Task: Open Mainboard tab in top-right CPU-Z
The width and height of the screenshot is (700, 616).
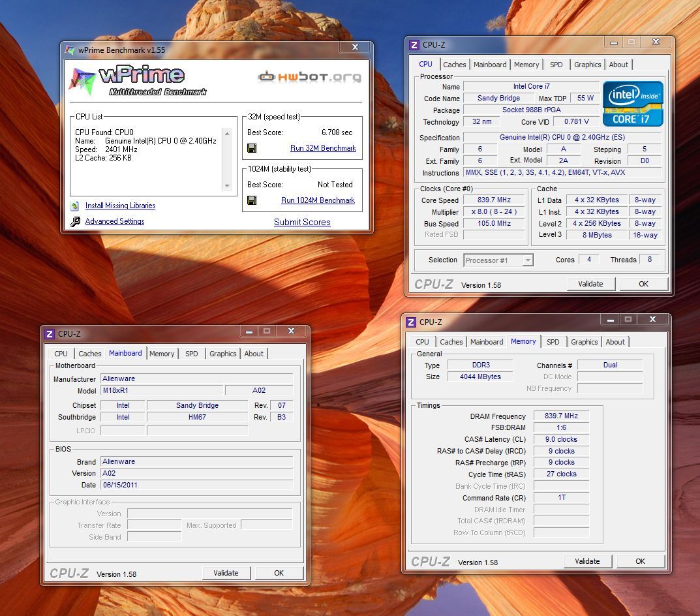Action: [490, 65]
